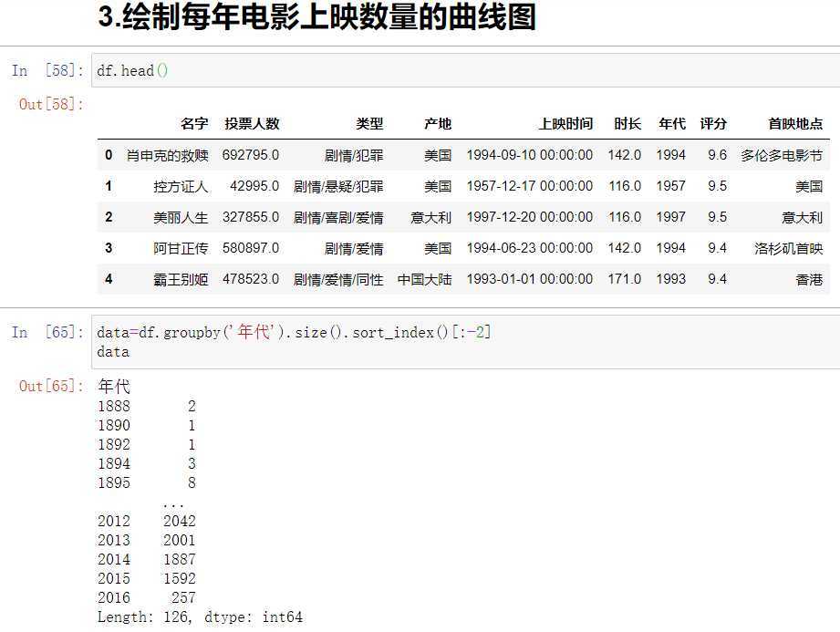
Task: Click the year 1888 in series output
Action: [114, 407]
